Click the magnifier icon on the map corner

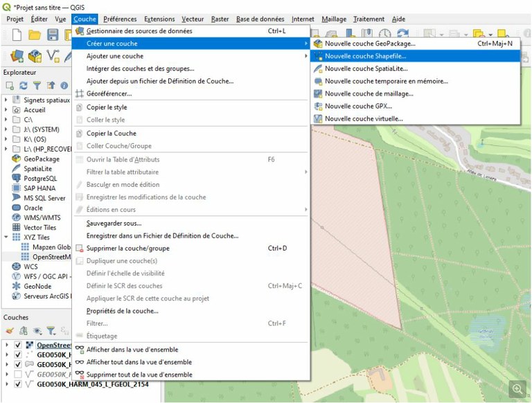click(x=517, y=388)
